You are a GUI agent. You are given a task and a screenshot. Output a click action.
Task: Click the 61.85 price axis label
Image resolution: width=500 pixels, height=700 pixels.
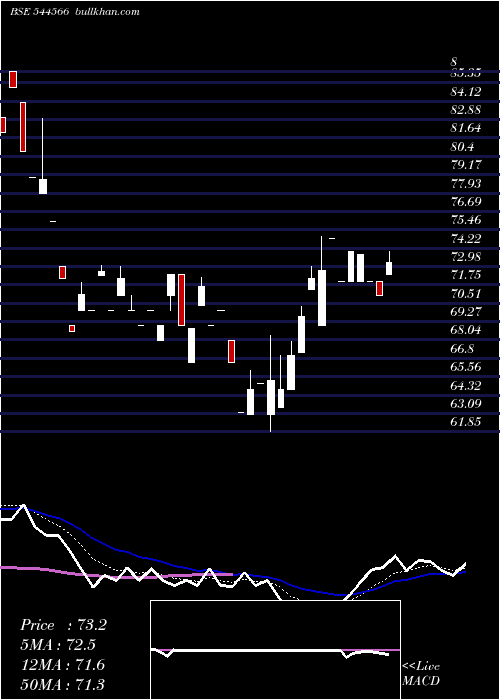pos(466,422)
